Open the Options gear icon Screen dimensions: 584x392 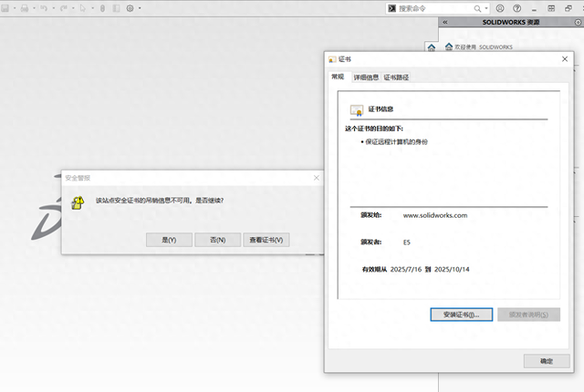(x=130, y=8)
